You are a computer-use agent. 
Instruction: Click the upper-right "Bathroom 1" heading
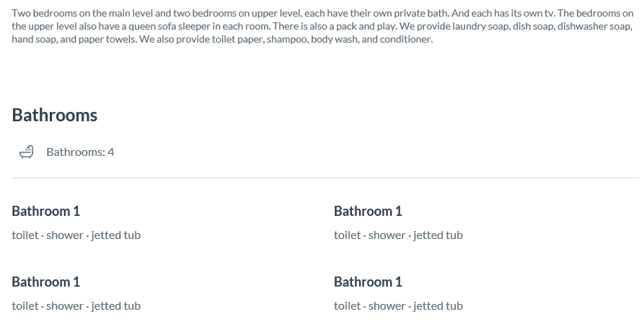click(368, 212)
